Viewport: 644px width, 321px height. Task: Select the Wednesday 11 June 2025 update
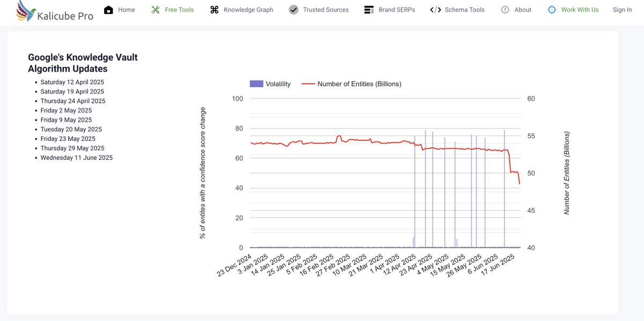tap(77, 158)
